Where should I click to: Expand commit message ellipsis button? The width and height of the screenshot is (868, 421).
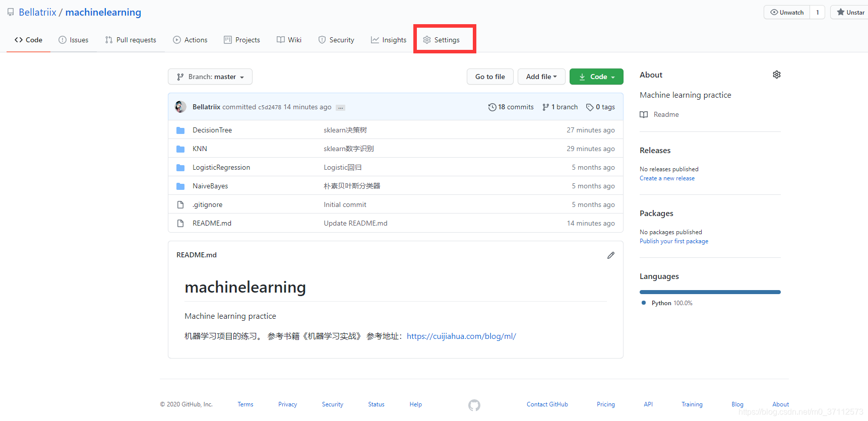(x=341, y=107)
